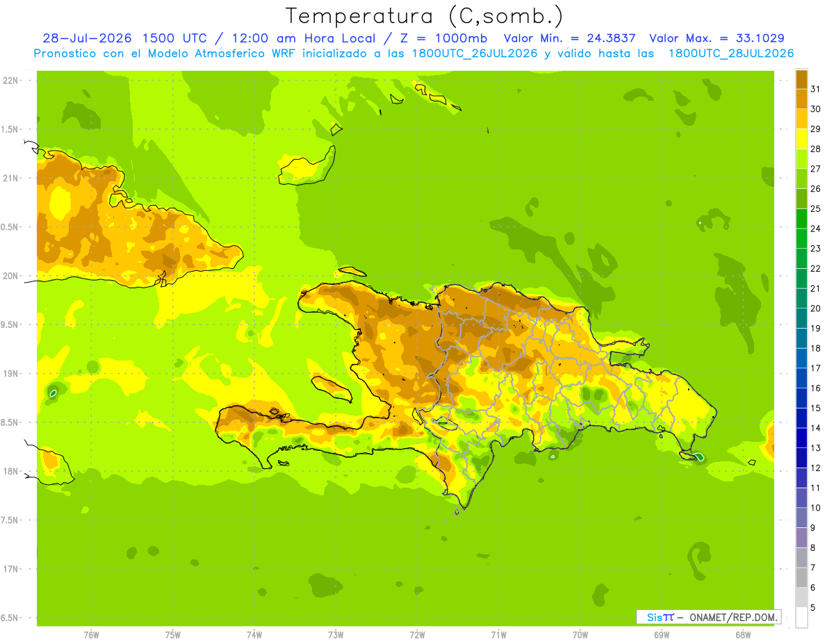
Task: Click the legend value "29"
Action: 815,129
